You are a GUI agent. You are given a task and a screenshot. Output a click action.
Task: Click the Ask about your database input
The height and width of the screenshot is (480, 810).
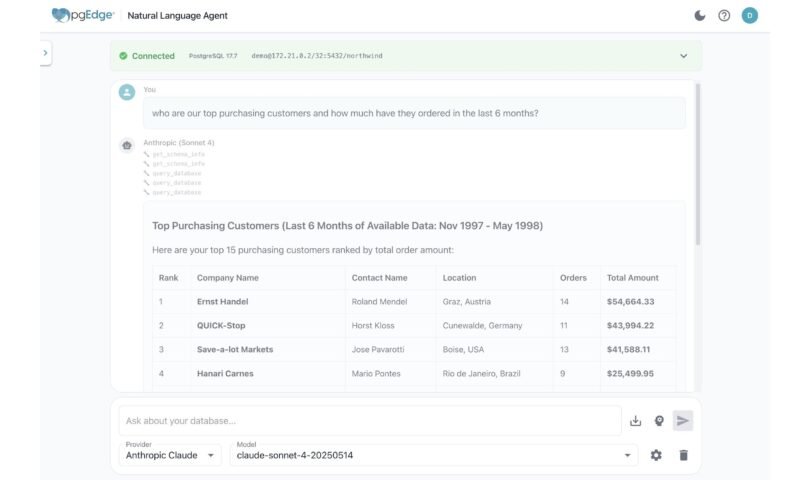click(x=369, y=421)
